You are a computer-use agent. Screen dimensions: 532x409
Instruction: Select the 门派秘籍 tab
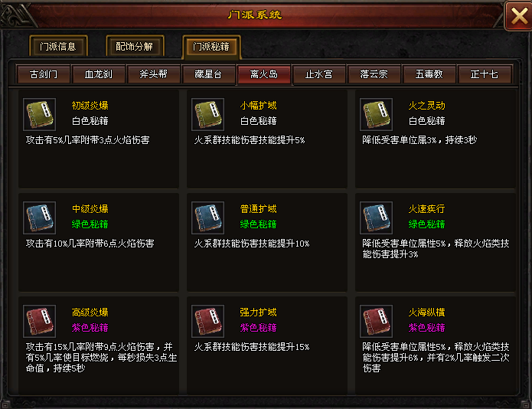point(211,47)
